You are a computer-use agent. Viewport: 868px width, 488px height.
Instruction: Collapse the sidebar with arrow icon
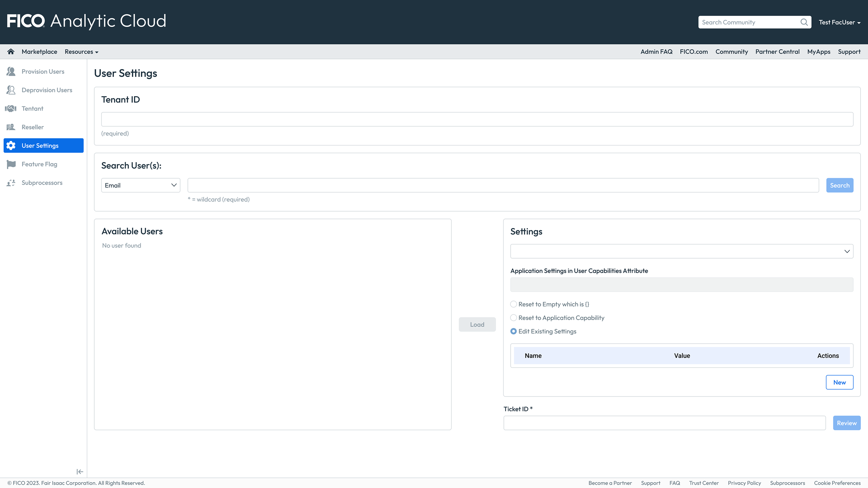[80, 472]
